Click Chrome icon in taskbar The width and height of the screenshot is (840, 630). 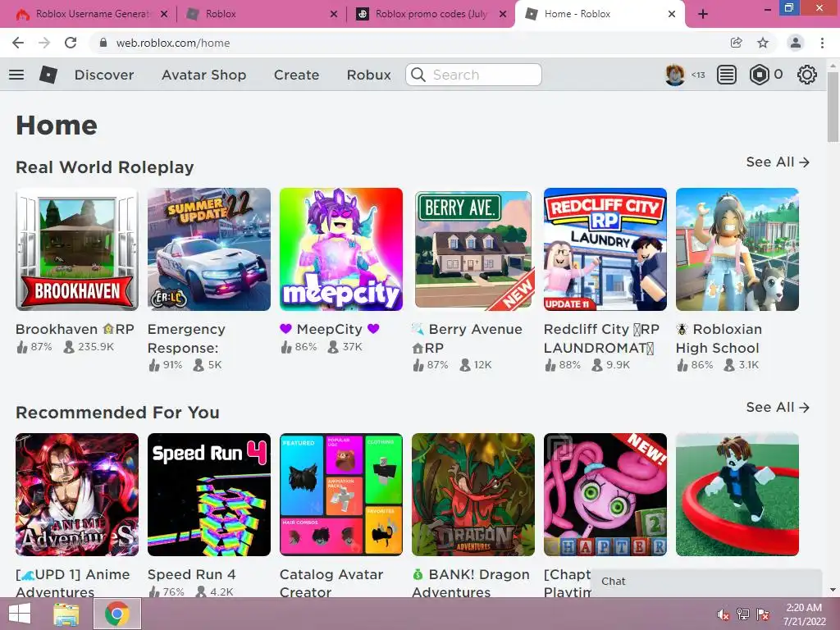coord(117,614)
